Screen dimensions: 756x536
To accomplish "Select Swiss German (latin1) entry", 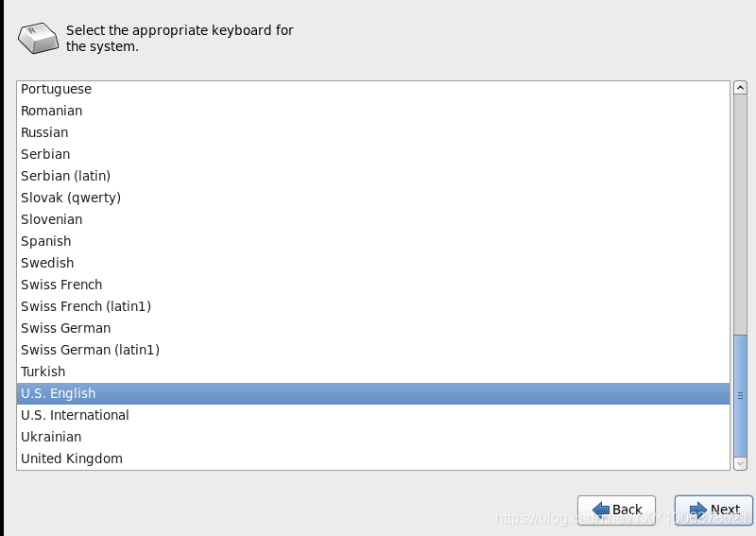I will (x=373, y=351).
